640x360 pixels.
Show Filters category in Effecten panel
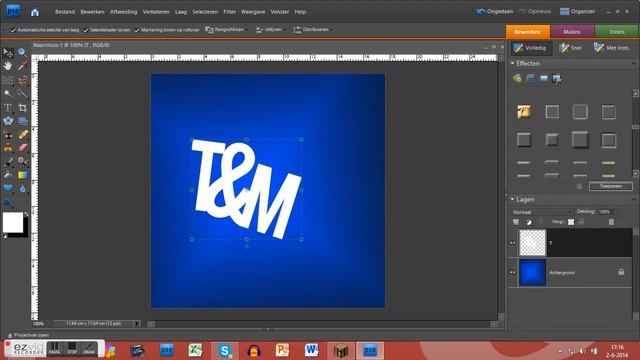(517, 78)
